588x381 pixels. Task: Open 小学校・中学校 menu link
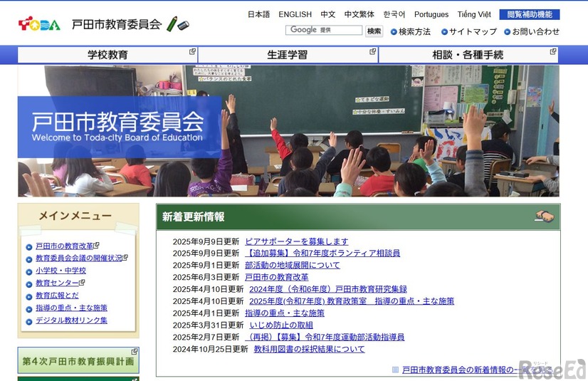61,271
